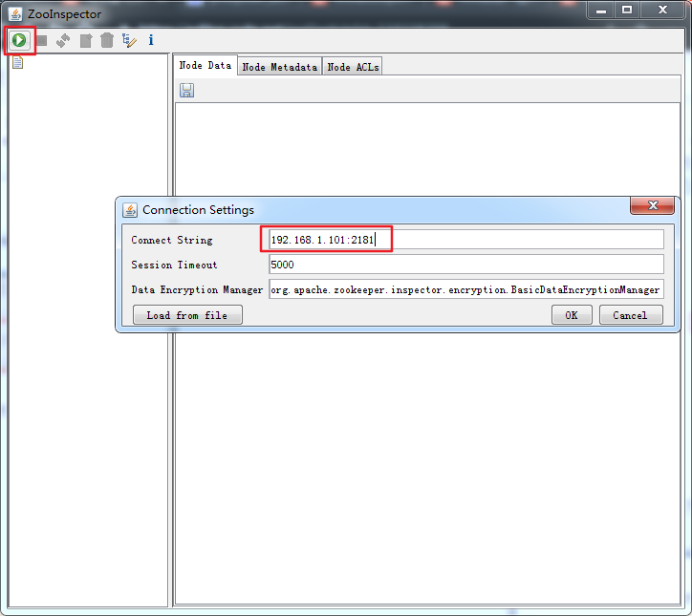Viewport: 692px width, 616px height.
Task: Click the Load from file button
Action: (187, 315)
